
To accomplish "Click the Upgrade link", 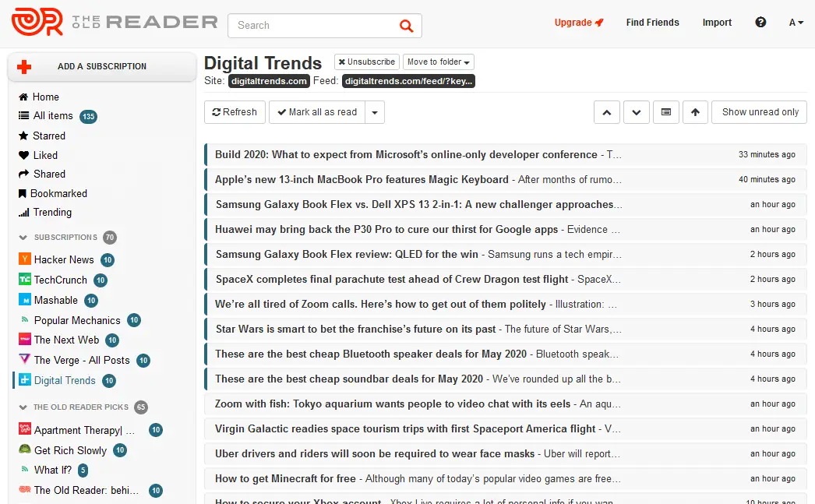I will click(x=578, y=23).
